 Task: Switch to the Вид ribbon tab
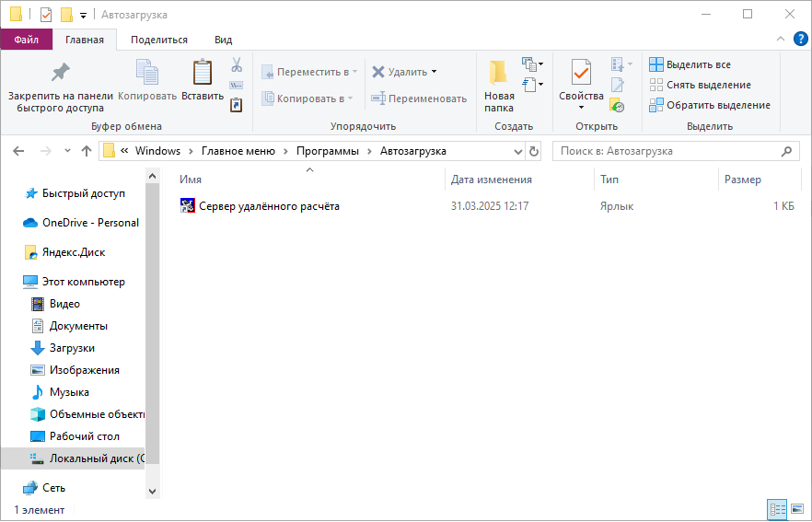223,40
